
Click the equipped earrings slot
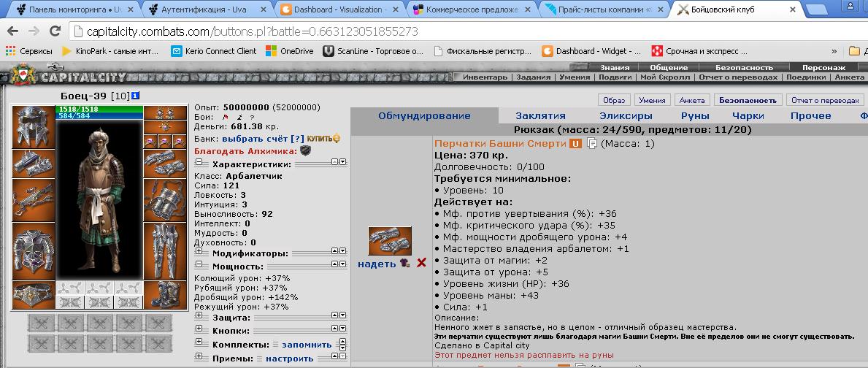point(166,113)
